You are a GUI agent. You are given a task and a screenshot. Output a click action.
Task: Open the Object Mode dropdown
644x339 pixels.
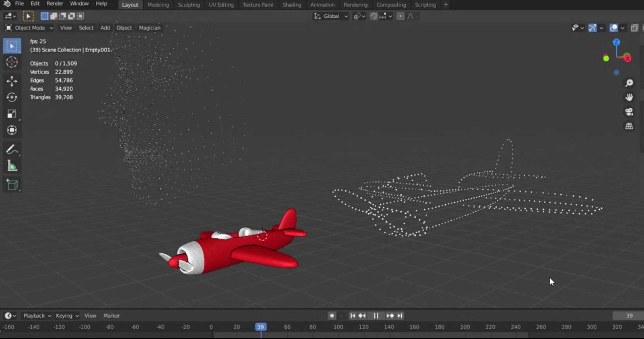(x=29, y=28)
